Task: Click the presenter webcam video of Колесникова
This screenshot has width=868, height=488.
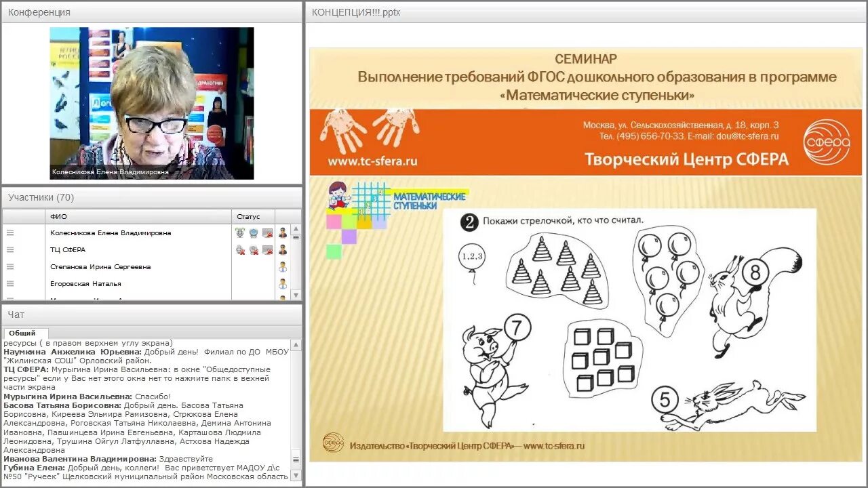Action: (x=152, y=103)
